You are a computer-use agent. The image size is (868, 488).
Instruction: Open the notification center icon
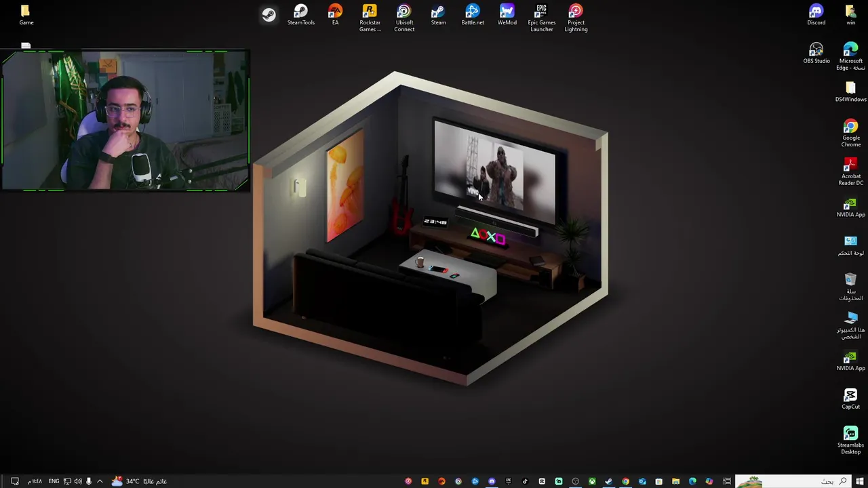14,481
